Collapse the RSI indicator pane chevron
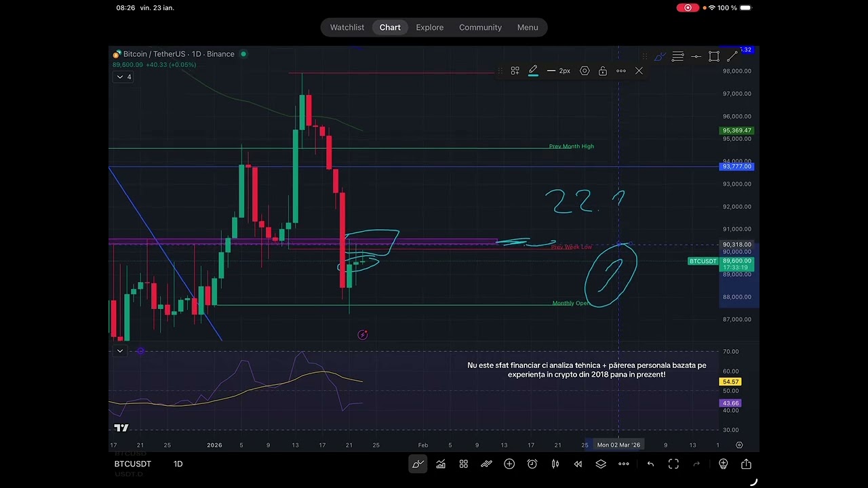Screen dimensions: 868x488 point(120,351)
